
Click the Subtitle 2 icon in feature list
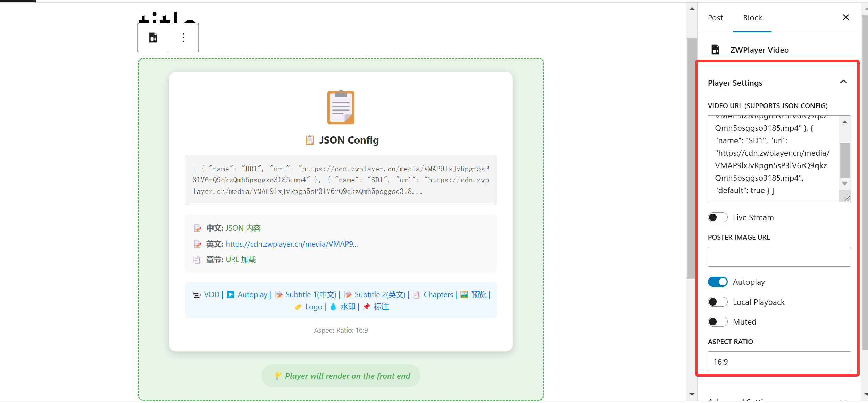(348, 295)
